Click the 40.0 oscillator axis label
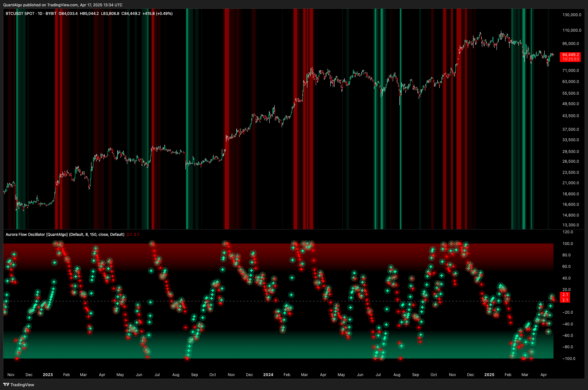 (x=566, y=278)
